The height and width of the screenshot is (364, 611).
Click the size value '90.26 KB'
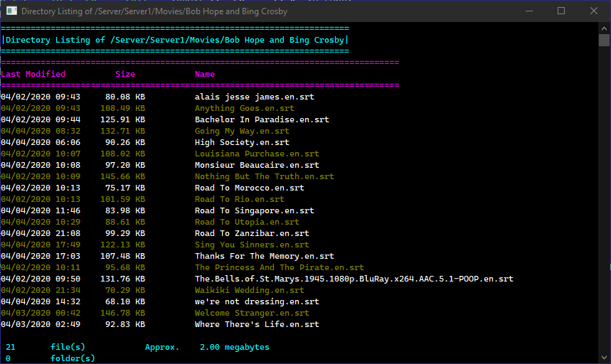(x=125, y=142)
